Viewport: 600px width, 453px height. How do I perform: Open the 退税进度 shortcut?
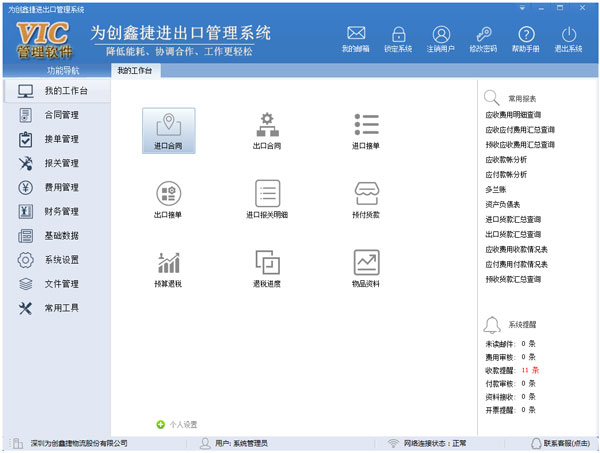click(x=267, y=269)
